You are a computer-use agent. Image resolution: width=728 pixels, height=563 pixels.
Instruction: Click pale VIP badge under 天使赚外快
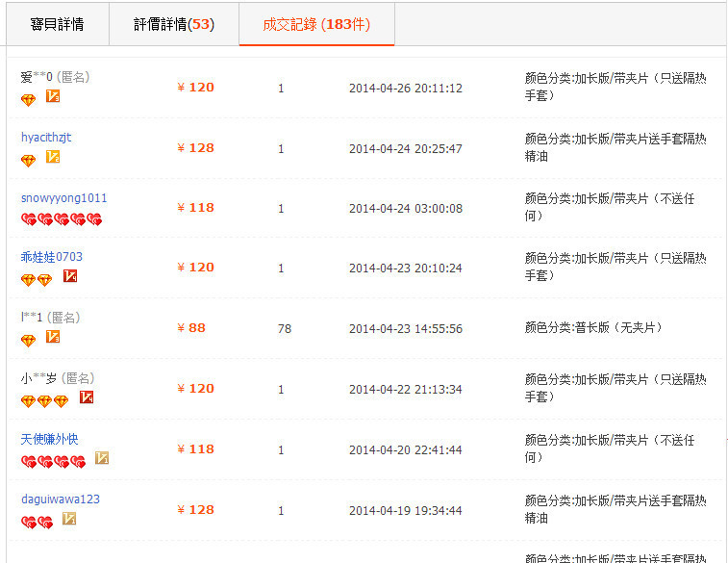pos(102,458)
